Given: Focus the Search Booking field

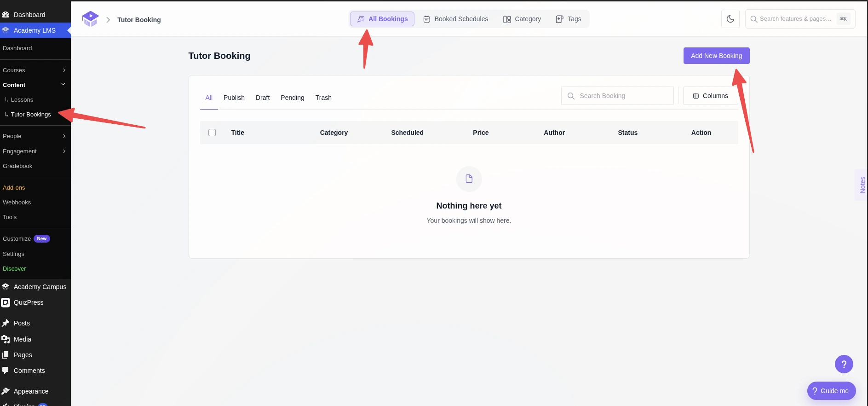Looking at the screenshot, I should (617, 96).
